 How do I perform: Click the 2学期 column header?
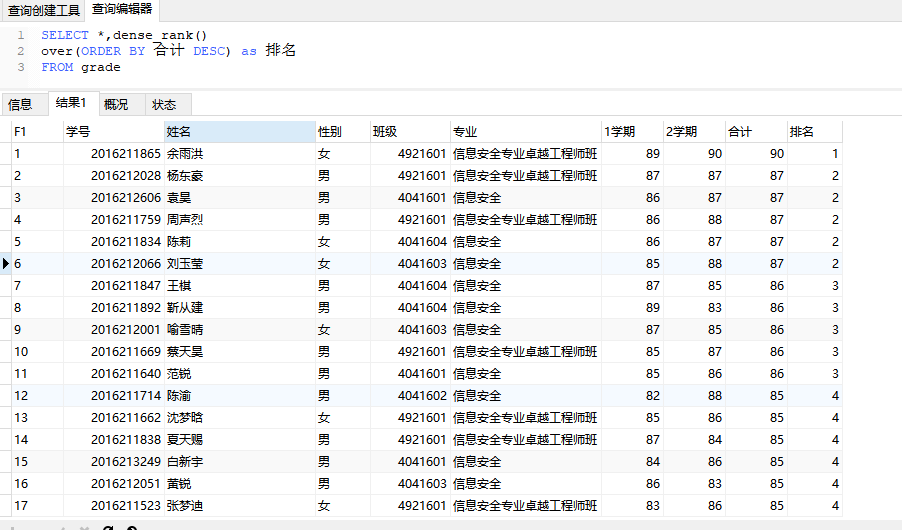coord(694,132)
